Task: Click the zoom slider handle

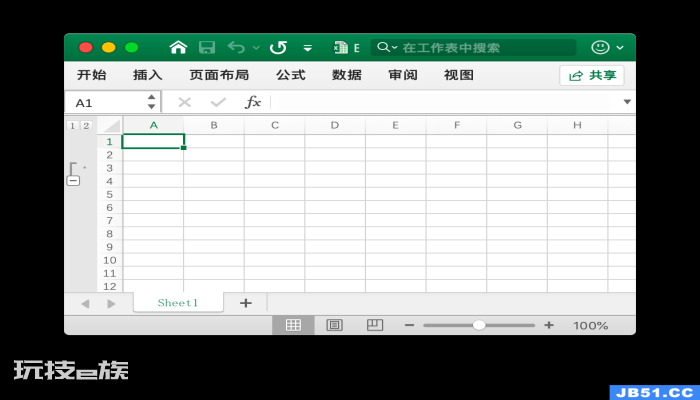Action: (479, 325)
